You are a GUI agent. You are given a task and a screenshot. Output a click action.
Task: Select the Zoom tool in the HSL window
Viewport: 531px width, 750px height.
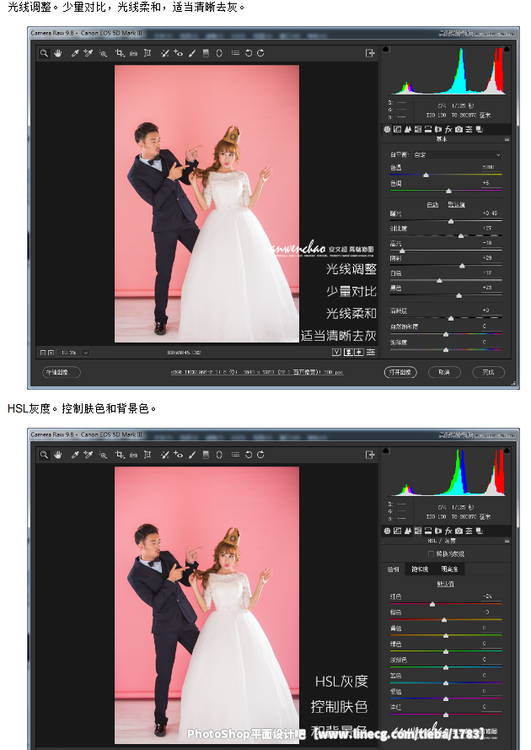click(x=44, y=454)
